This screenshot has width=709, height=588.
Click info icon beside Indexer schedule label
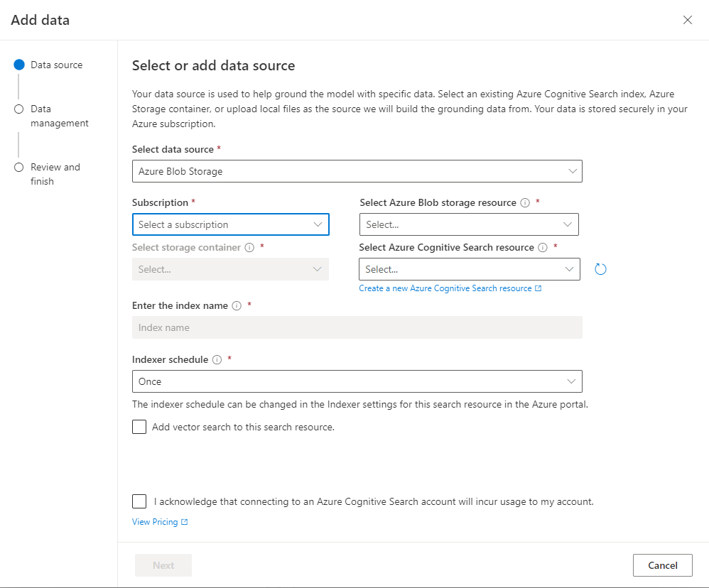point(217,360)
